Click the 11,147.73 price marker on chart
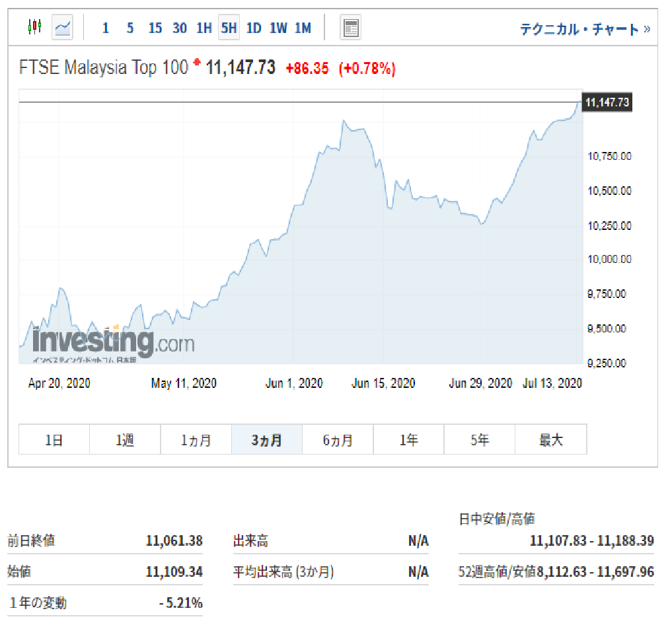Screen dimensions: 672x627 click(x=607, y=102)
